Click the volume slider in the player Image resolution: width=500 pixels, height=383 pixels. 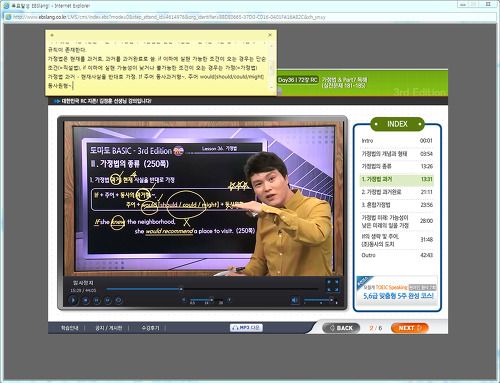(319, 300)
